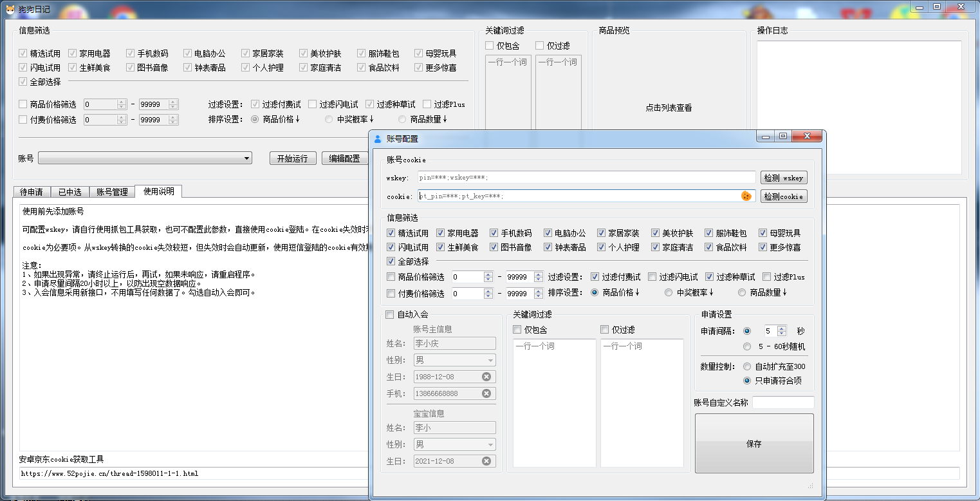Check the 自动入会 checkbox
The height and width of the screenshot is (501, 980).
[391, 315]
